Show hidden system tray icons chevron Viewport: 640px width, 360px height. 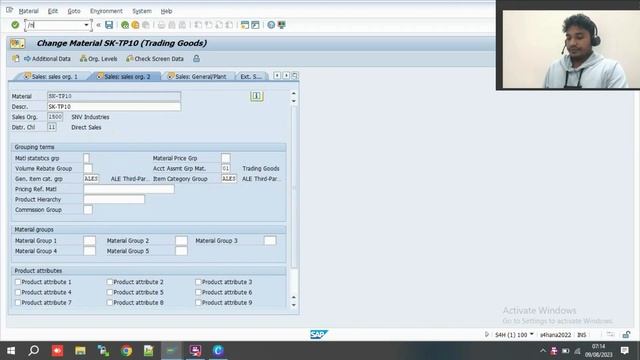coord(542,351)
